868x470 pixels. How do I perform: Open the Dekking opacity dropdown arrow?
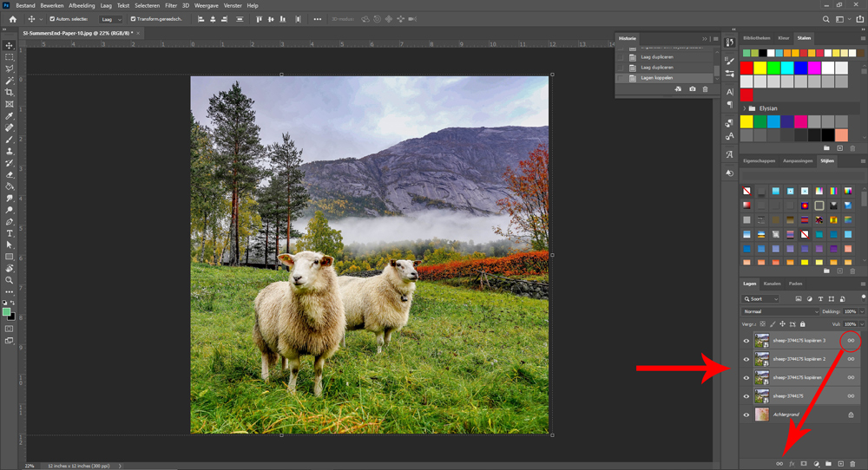click(861, 312)
